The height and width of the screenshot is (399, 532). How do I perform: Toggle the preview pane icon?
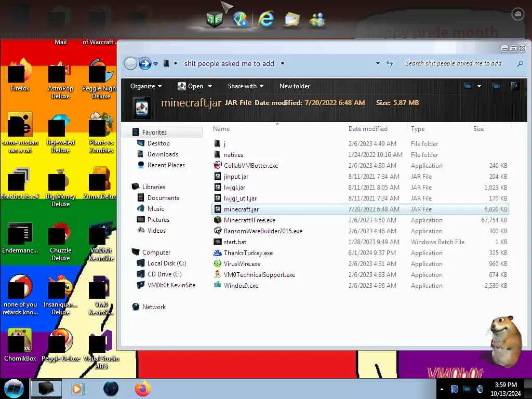coord(496,86)
